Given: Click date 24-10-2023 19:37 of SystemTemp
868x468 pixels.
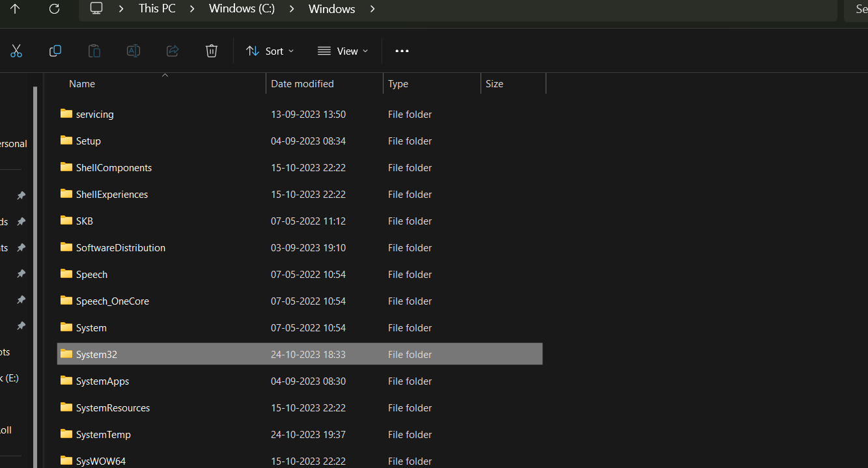Looking at the screenshot, I should (308, 434).
